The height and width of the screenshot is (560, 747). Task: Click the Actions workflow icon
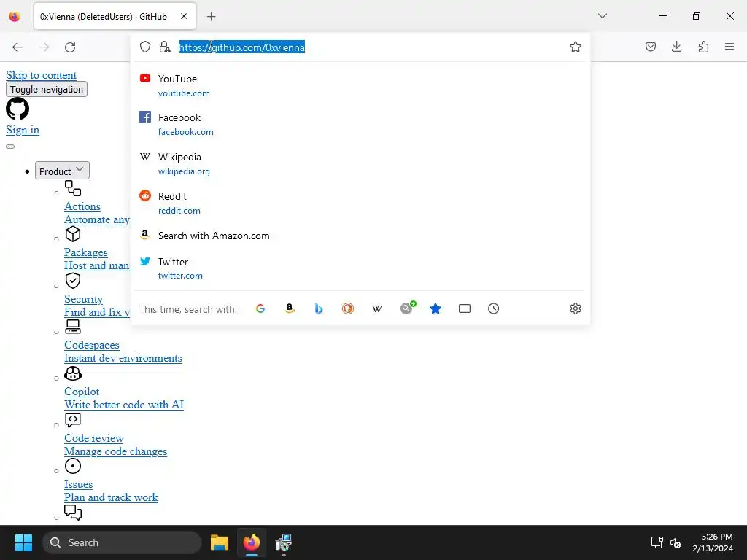[x=73, y=188]
